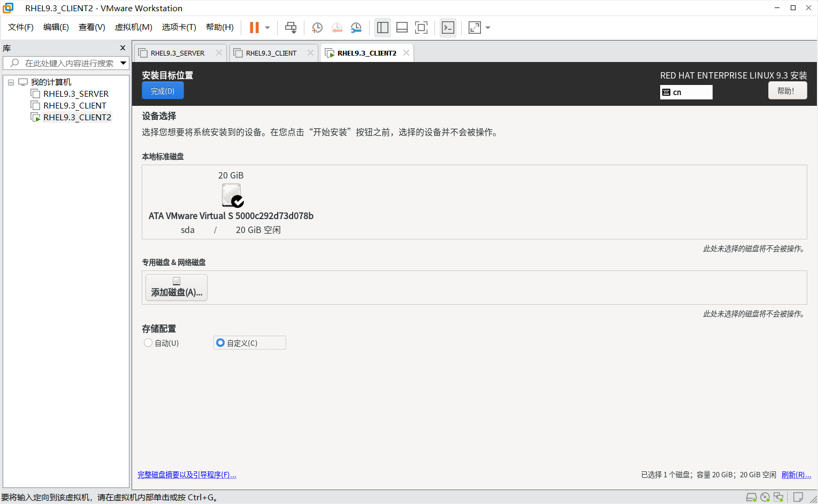The image size is (818, 504).
Task: Click the network adapter status icon
Action: 777,498
